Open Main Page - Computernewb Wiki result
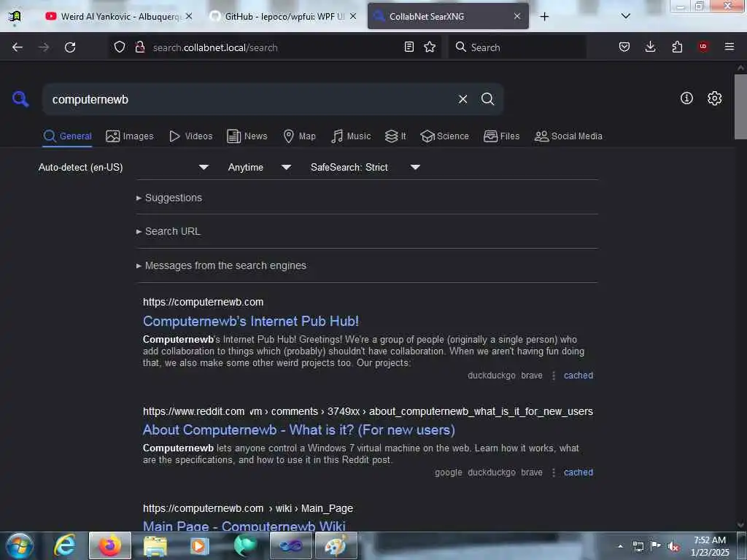 pos(244,526)
